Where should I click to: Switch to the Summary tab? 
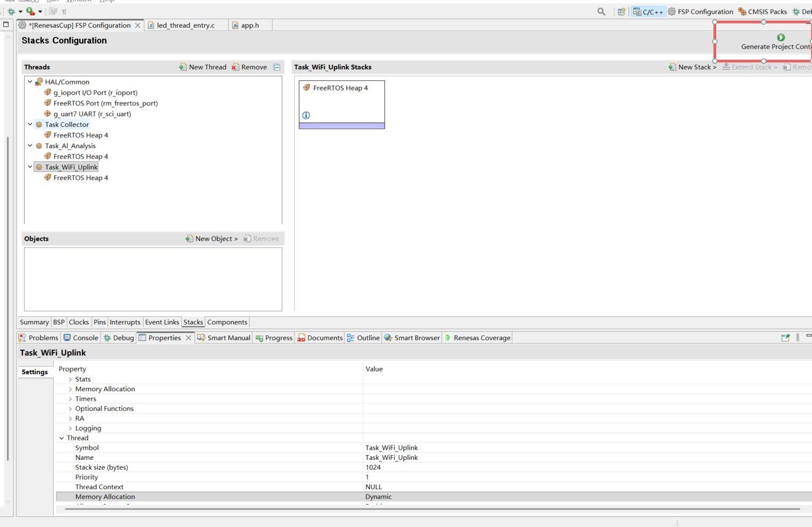point(34,322)
